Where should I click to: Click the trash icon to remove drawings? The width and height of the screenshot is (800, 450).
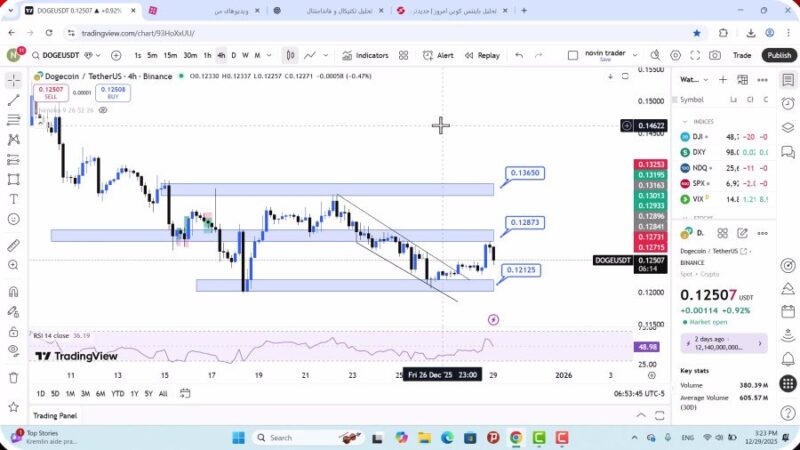click(14, 377)
